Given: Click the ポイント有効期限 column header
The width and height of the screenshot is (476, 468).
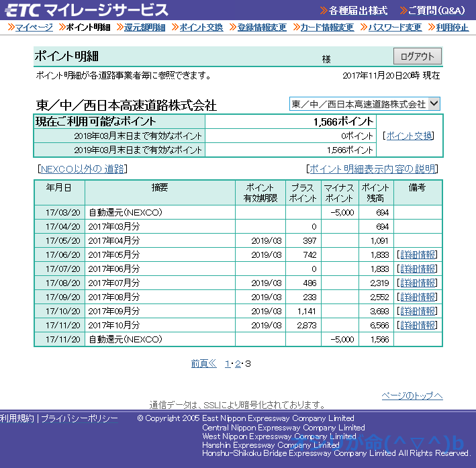Looking at the screenshot, I should point(260,193).
